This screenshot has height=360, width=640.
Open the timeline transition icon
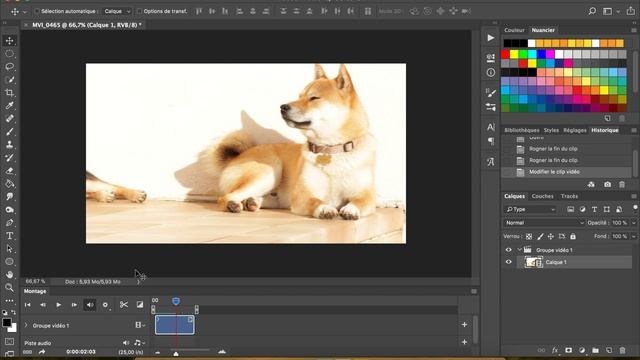tap(140, 304)
